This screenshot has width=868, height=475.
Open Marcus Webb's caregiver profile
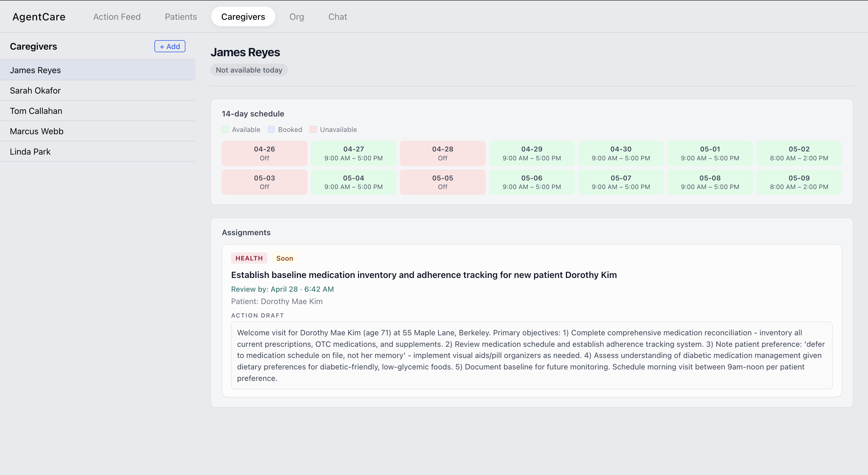click(36, 131)
